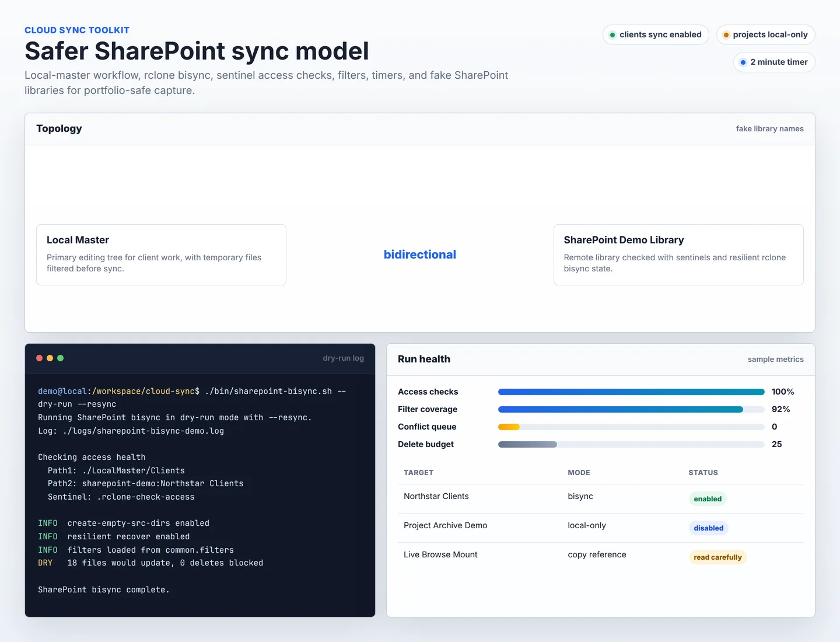Viewport: 840px width, 642px height.
Task: Click the 'Path1: ./LocalMaster/Clients' terminal line
Action: [116, 470]
